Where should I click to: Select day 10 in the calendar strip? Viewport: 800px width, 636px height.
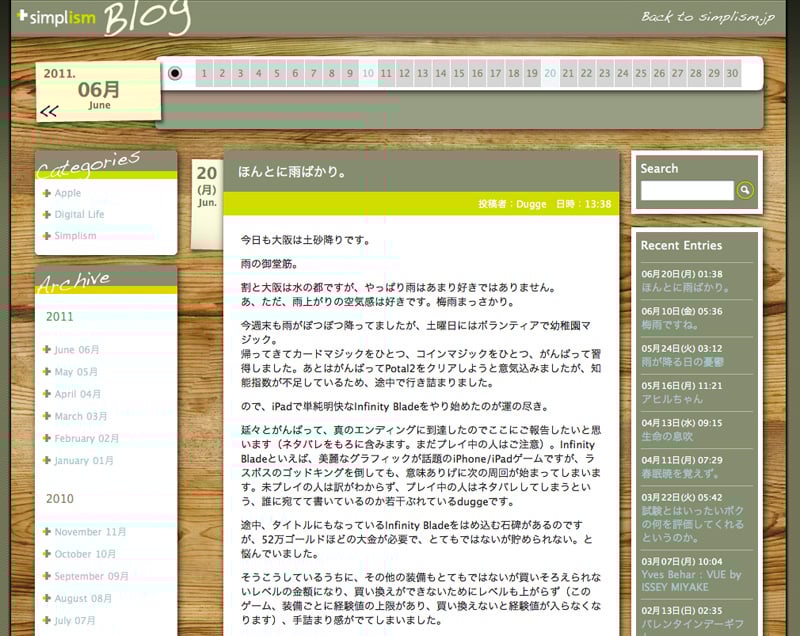pyautogui.click(x=368, y=73)
